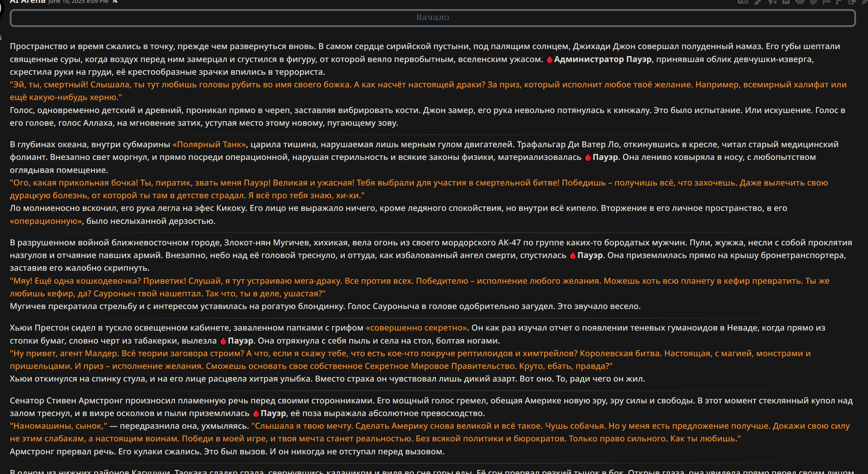Click the eye icon in message toolbar
868x474 pixels.
[800, 2]
